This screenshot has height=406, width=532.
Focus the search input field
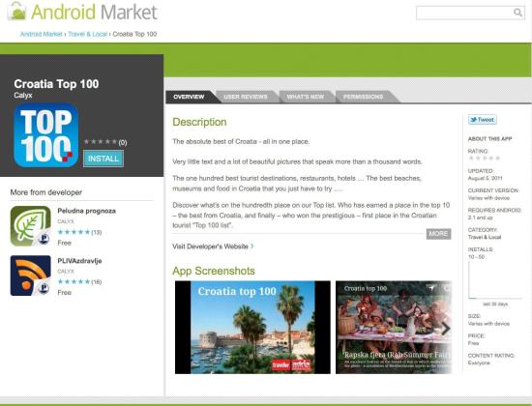coord(470,13)
